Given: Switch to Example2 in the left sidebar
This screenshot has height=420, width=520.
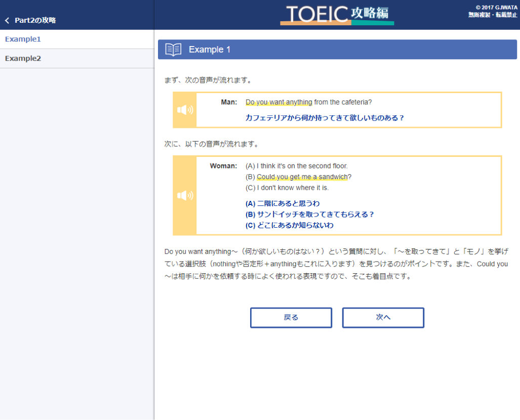Looking at the screenshot, I should click(x=23, y=58).
